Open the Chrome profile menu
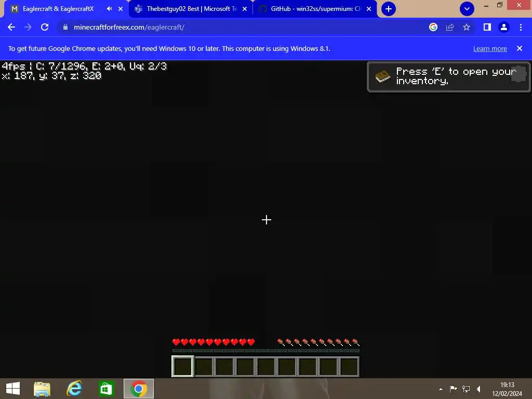Screen dimensions: 532x399 click(x=504, y=27)
